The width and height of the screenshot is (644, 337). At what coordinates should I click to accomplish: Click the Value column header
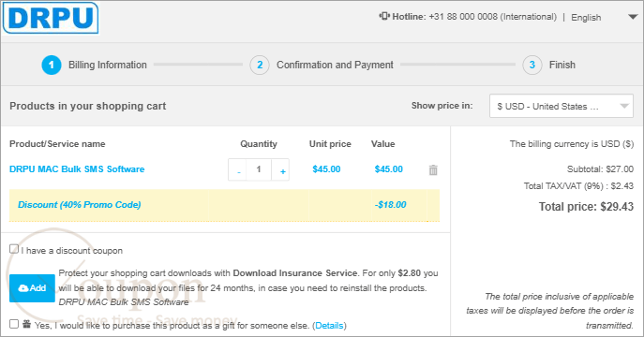coord(383,144)
